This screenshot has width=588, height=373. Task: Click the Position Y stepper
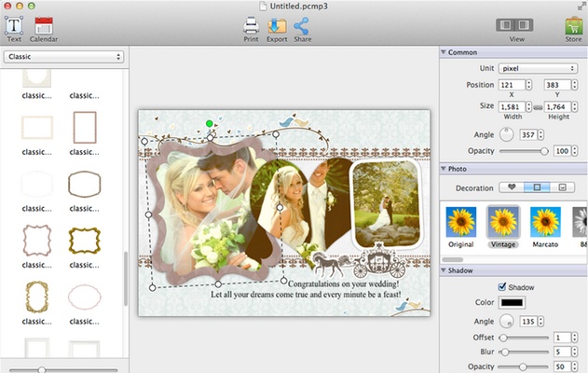click(575, 85)
